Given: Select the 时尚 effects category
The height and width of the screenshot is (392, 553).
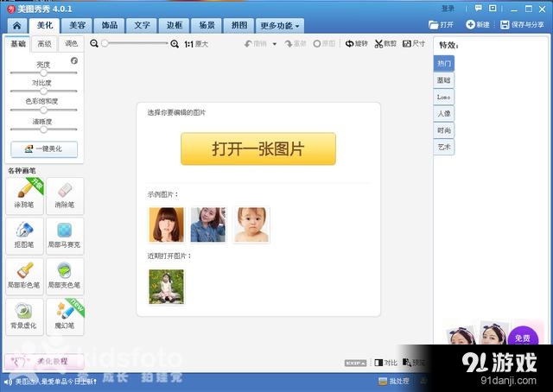Looking at the screenshot, I should 443,130.
